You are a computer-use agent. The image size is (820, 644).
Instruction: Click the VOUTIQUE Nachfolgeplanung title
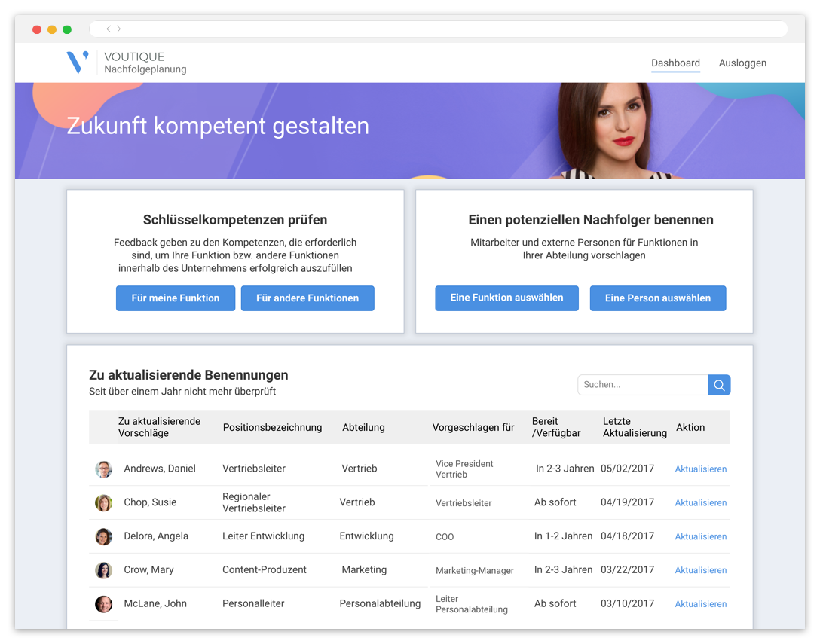click(145, 63)
